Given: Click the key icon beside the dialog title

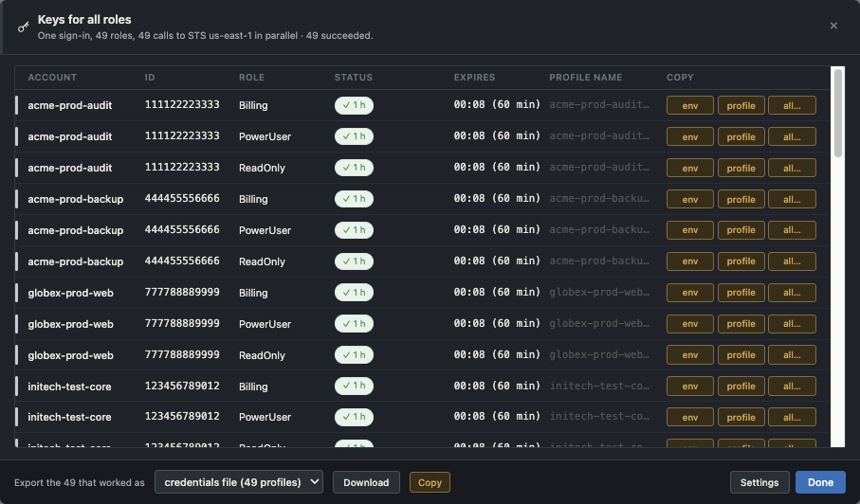Looking at the screenshot, I should pyautogui.click(x=23, y=27).
